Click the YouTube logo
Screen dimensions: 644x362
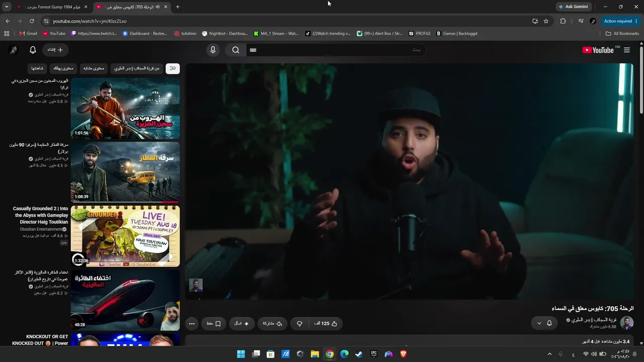(598, 50)
